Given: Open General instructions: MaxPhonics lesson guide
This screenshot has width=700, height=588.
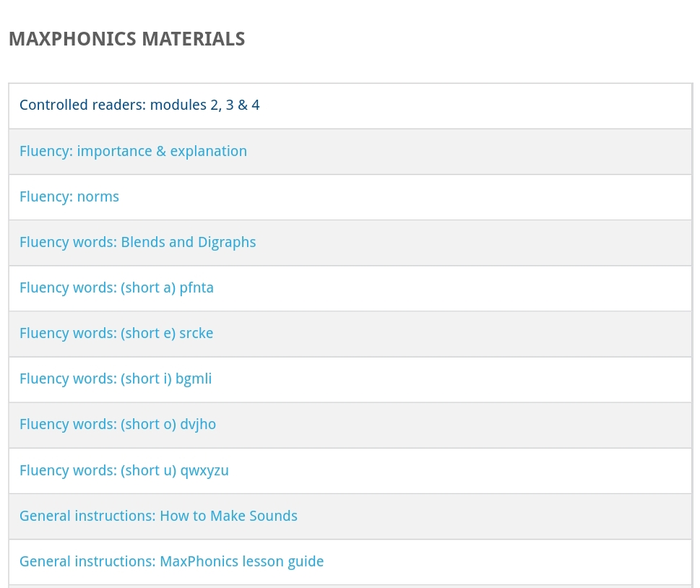Looking at the screenshot, I should click(x=171, y=561).
